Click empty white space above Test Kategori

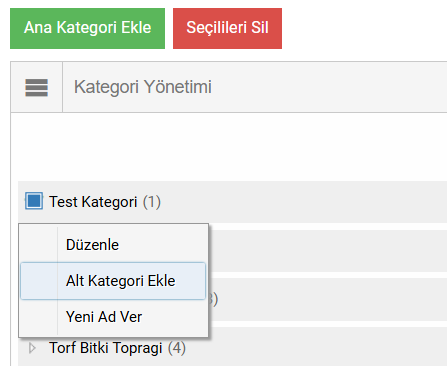pyautogui.click(x=229, y=147)
